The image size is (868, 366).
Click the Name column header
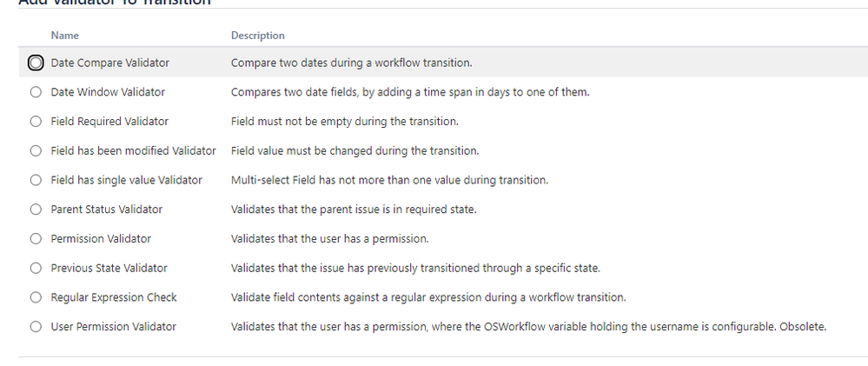click(65, 36)
